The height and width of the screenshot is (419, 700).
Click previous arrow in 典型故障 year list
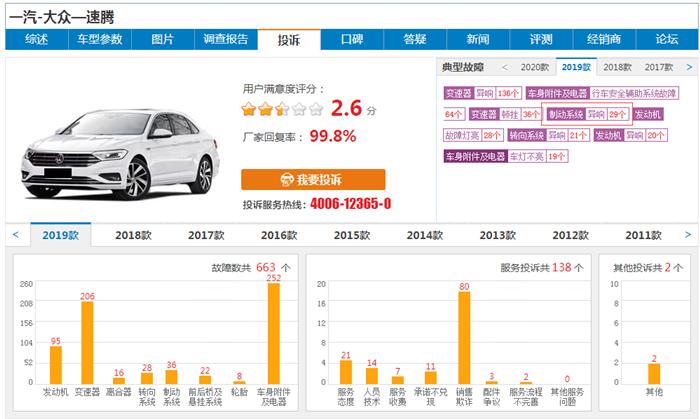click(x=504, y=67)
